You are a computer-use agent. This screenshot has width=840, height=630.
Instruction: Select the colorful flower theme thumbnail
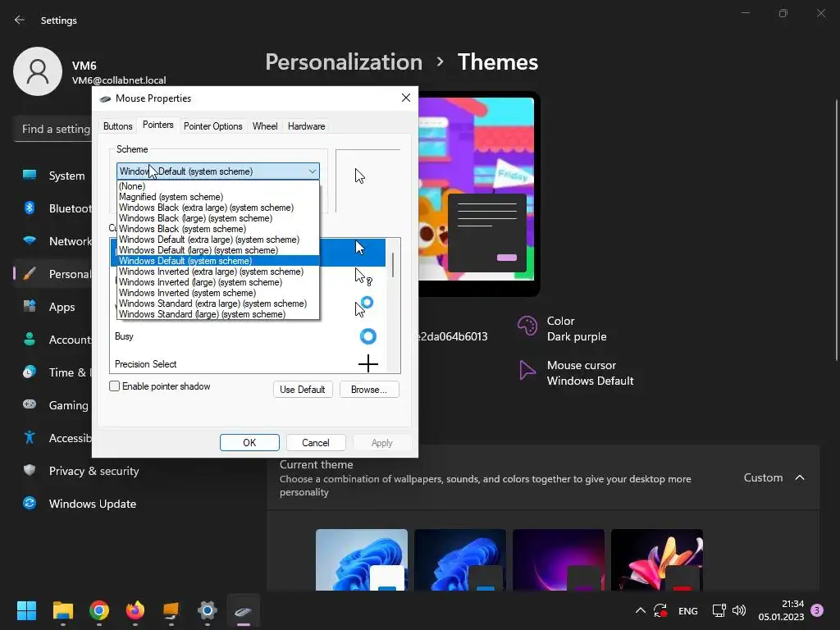pyautogui.click(x=657, y=559)
